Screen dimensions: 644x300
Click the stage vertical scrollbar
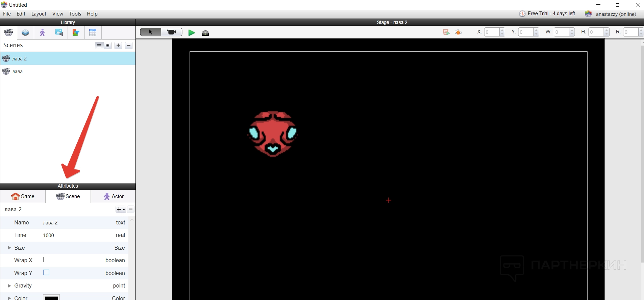(642, 154)
